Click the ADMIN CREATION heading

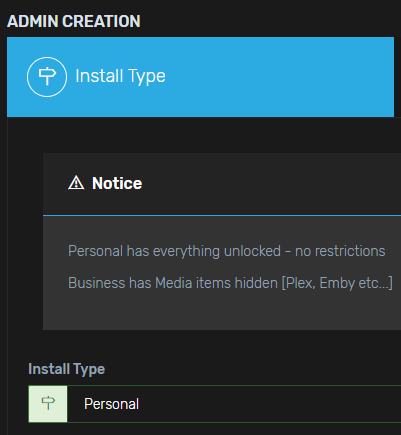tap(74, 21)
